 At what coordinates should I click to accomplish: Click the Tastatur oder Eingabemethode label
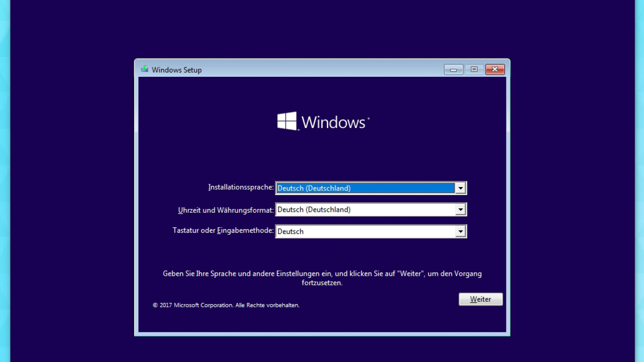(x=223, y=230)
